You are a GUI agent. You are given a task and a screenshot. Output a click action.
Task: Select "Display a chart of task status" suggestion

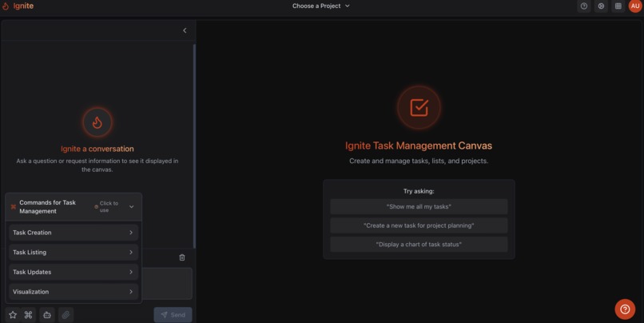419,245
